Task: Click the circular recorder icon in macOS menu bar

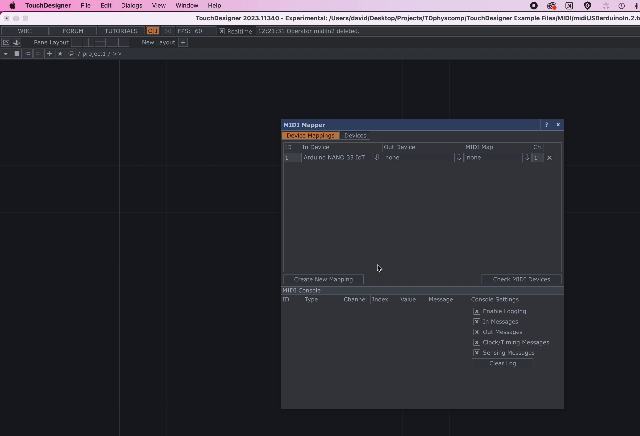Action: [533, 6]
